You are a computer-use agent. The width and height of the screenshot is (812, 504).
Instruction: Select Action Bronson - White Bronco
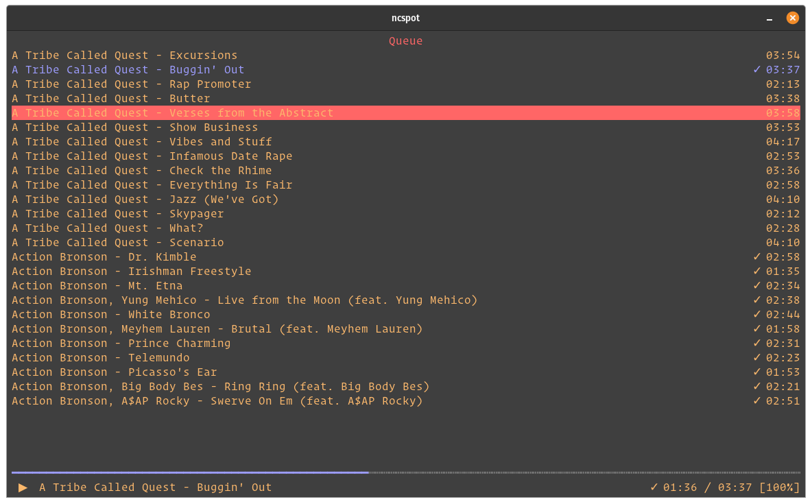[x=406, y=315]
